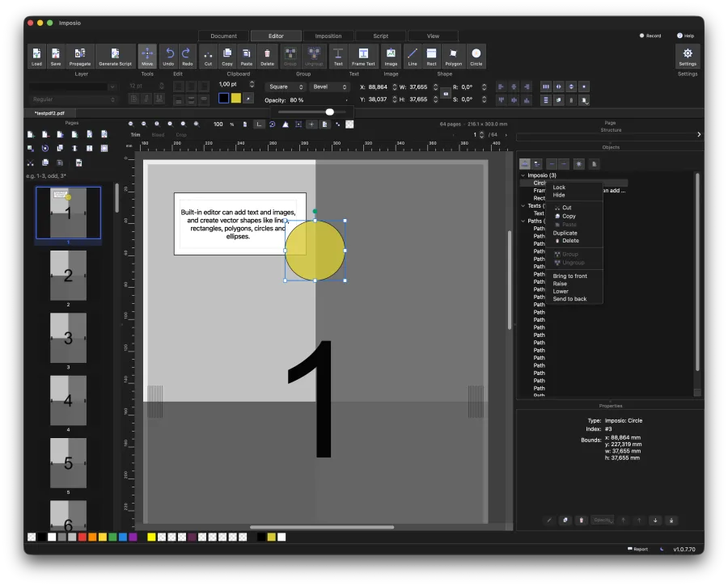Image resolution: width=728 pixels, height=586 pixels.
Task: Adjust the opacity slider knob
Action: pyautogui.click(x=330, y=112)
